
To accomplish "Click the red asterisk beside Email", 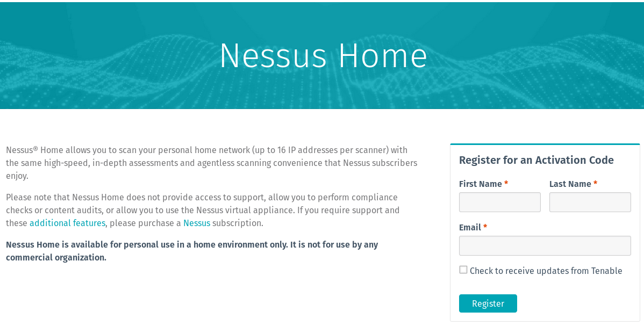I will click(485, 227).
